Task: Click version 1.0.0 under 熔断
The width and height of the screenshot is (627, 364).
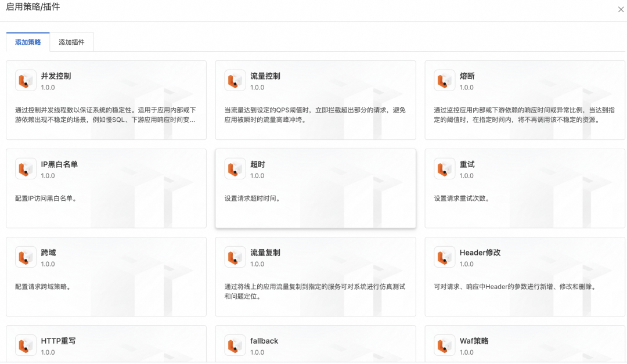Action: pos(467,88)
